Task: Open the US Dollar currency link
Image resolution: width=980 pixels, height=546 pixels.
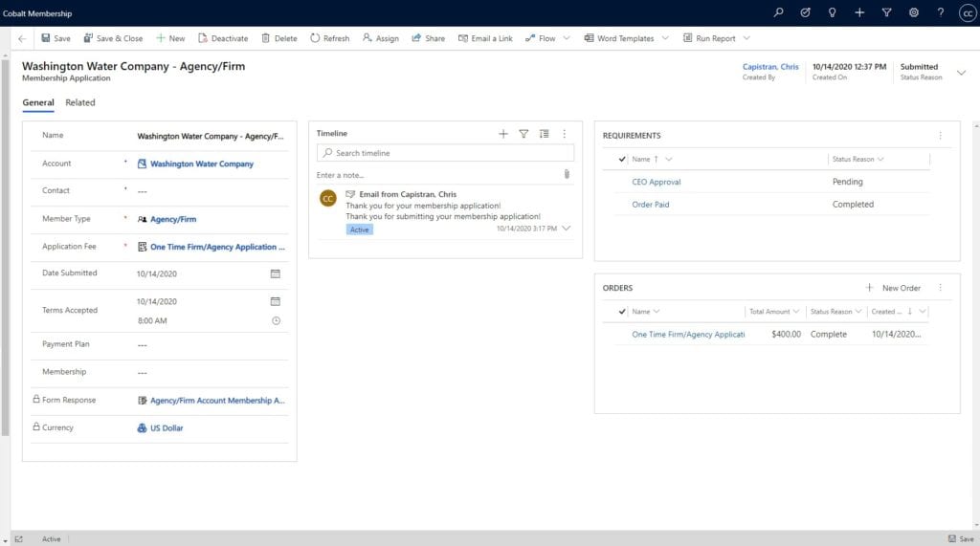Action: (x=167, y=428)
